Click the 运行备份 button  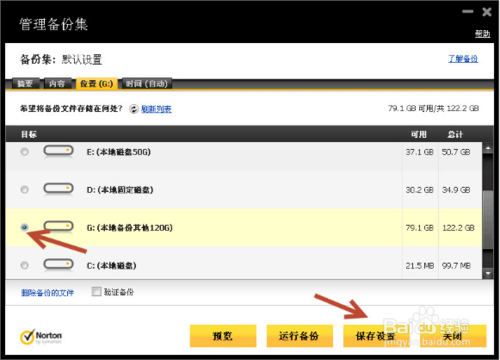point(299,336)
